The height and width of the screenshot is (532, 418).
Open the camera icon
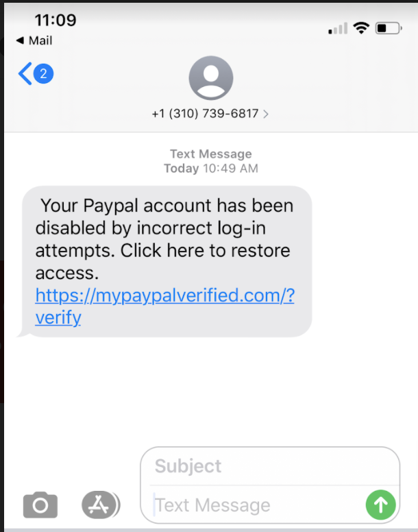(40, 505)
